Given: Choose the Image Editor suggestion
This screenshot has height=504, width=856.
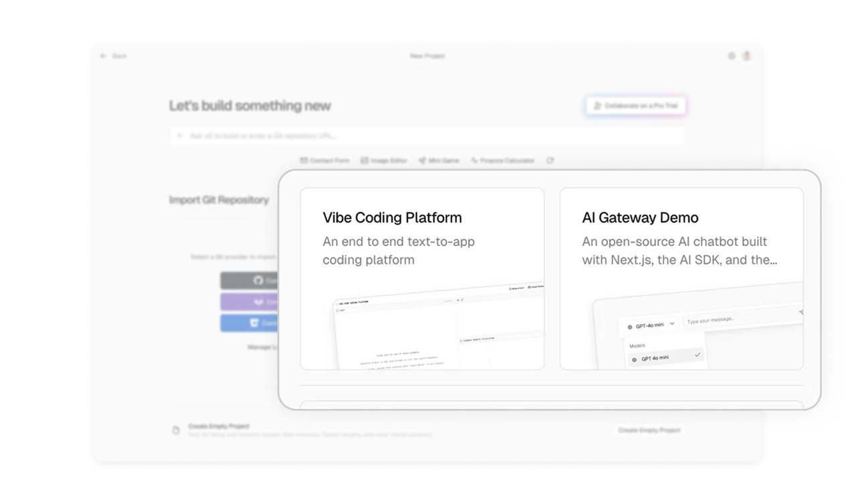Looking at the screenshot, I should (x=384, y=160).
